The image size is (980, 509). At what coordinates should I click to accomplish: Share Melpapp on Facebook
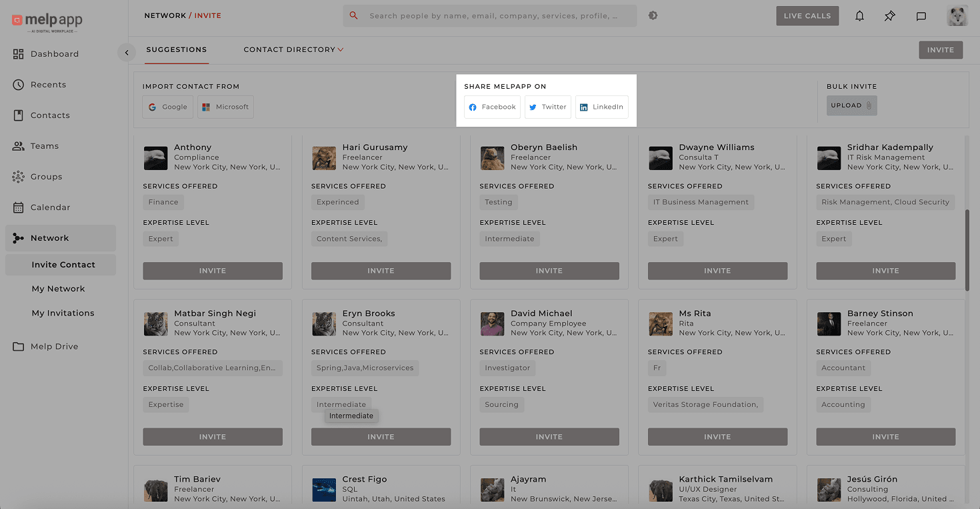click(492, 107)
